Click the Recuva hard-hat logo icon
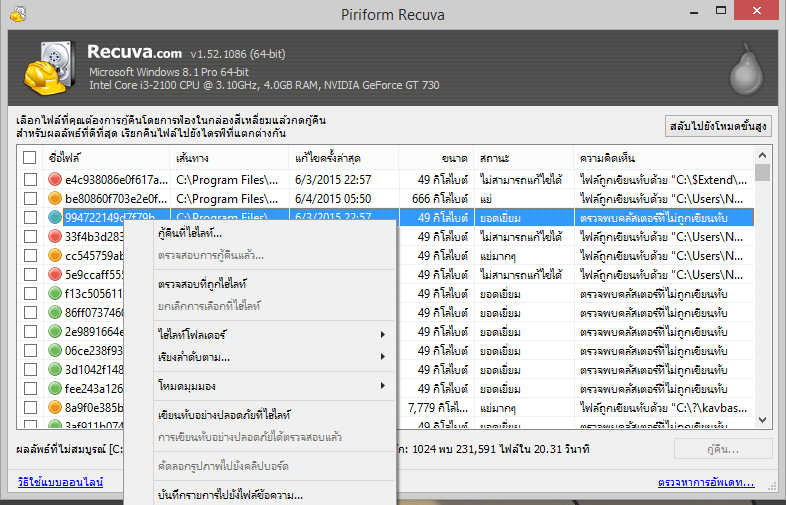786x505 pixels. (50, 68)
